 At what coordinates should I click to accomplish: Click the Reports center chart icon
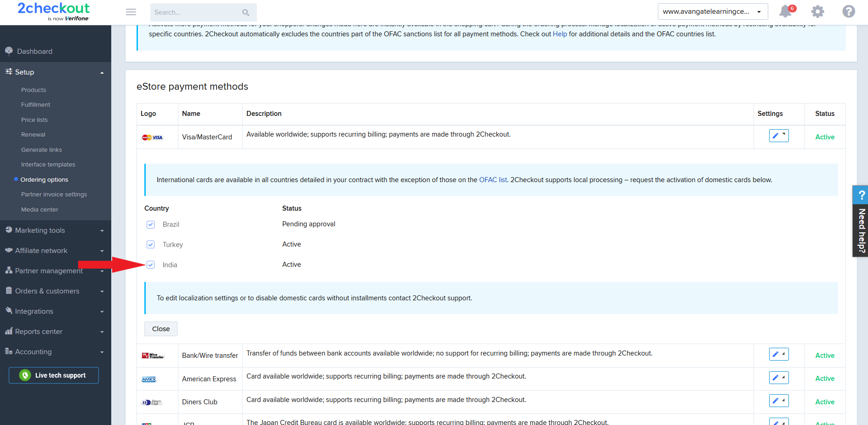pyautogui.click(x=9, y=331)
